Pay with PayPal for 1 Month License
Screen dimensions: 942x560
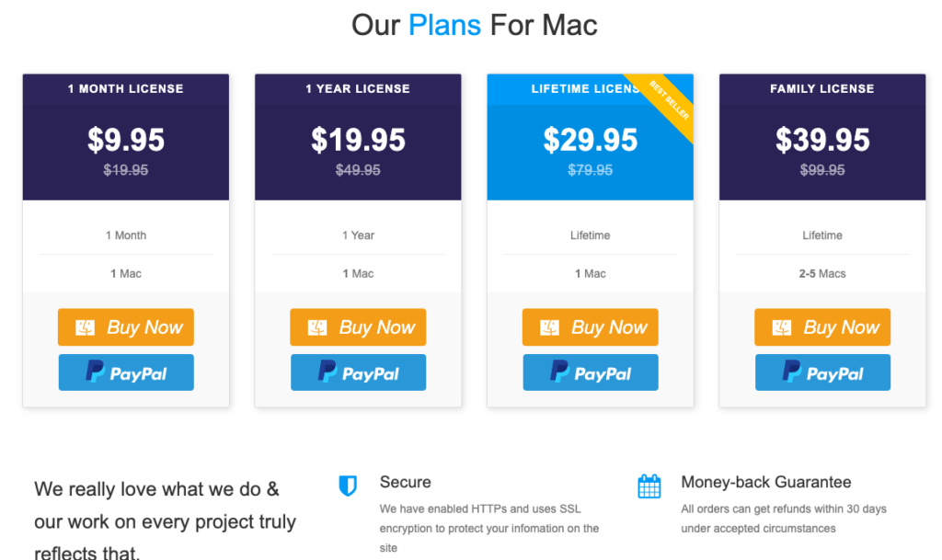(126, 372)
